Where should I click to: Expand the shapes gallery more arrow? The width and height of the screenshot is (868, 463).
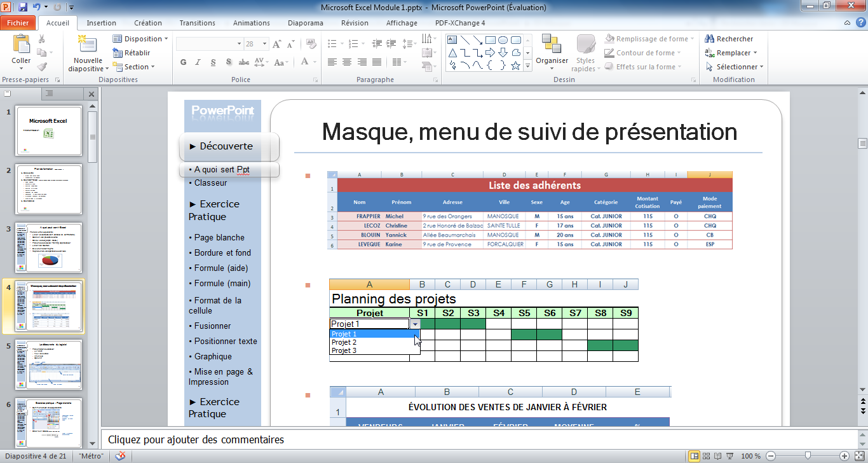[x=529, y=65]
